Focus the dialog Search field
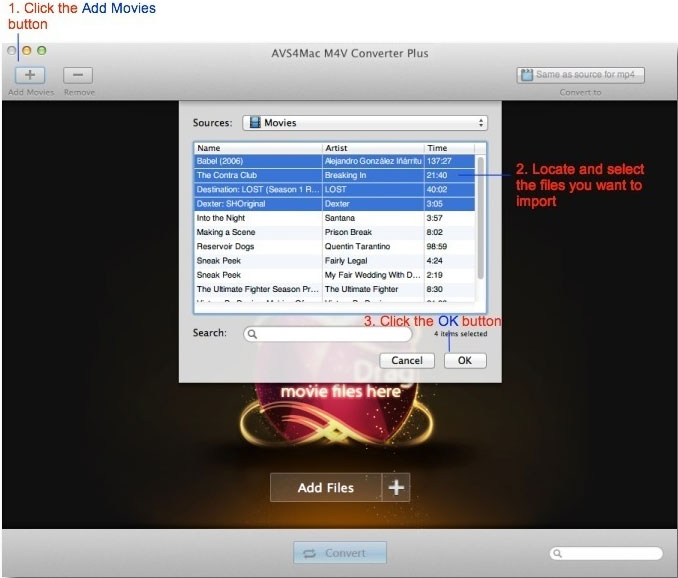The image size is (678, 578). point(327,334)
